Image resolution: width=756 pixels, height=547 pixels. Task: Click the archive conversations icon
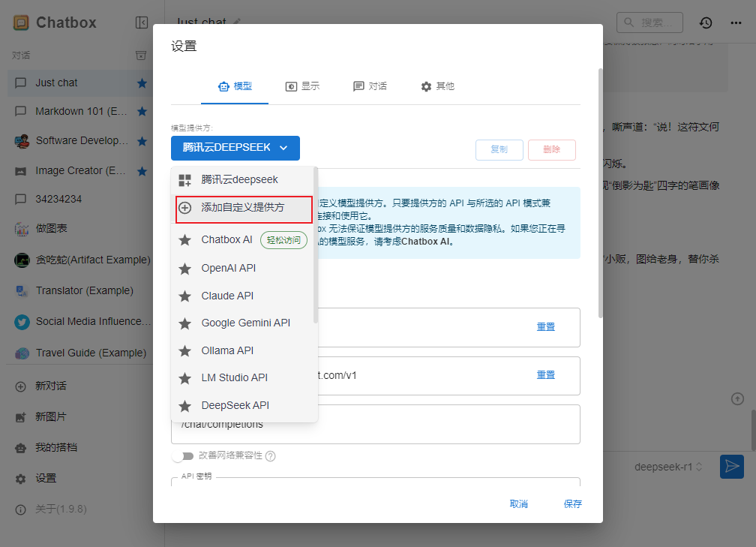click(x=141, y=56)
